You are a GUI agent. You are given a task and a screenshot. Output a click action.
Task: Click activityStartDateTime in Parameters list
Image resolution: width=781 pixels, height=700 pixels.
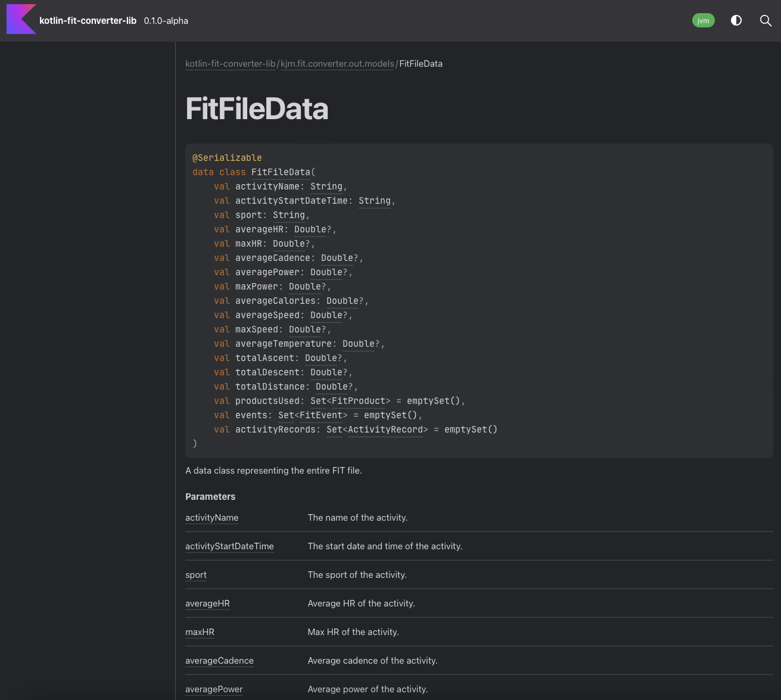(x=229, y=546)
